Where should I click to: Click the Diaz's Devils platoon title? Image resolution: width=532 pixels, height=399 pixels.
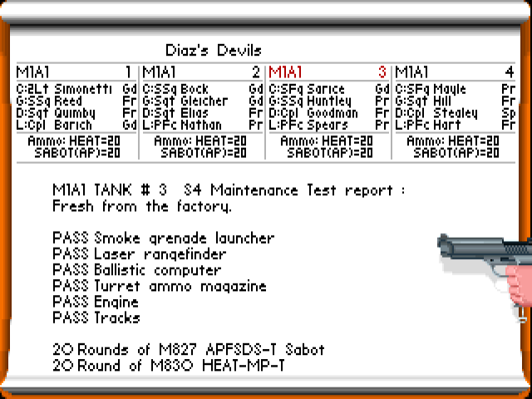tap(214, 51)
